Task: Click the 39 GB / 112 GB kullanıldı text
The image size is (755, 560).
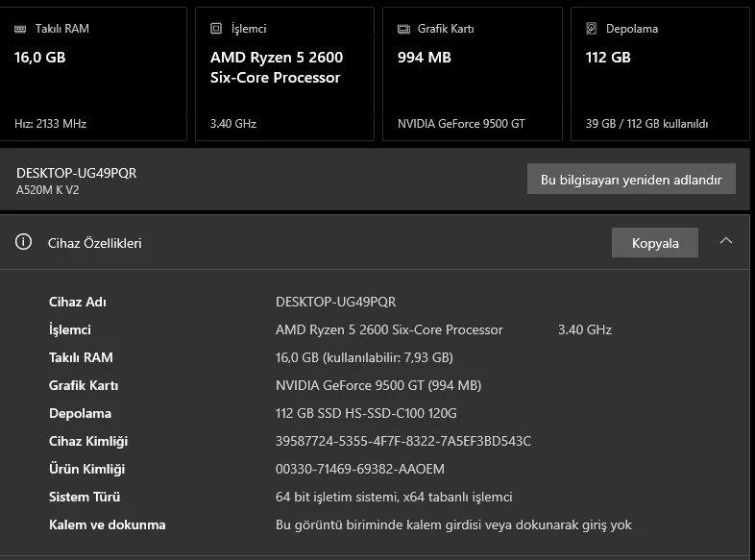Action: [646, 124]
